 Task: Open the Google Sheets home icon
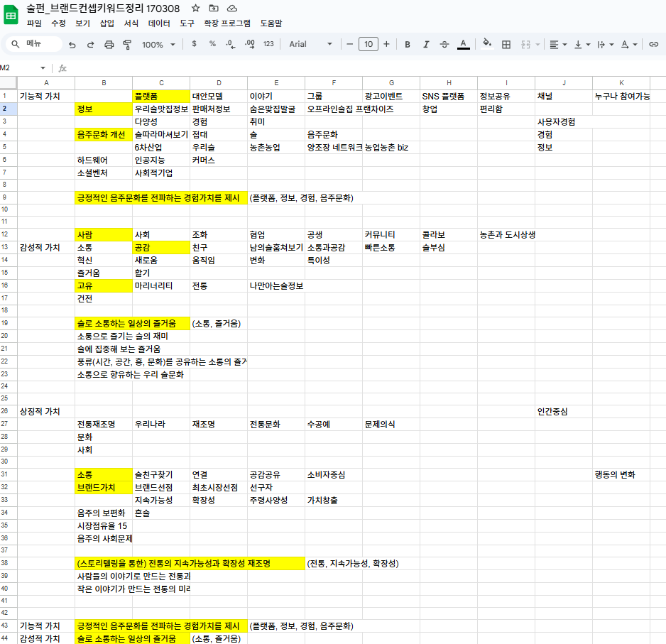[x=11, y=15]
